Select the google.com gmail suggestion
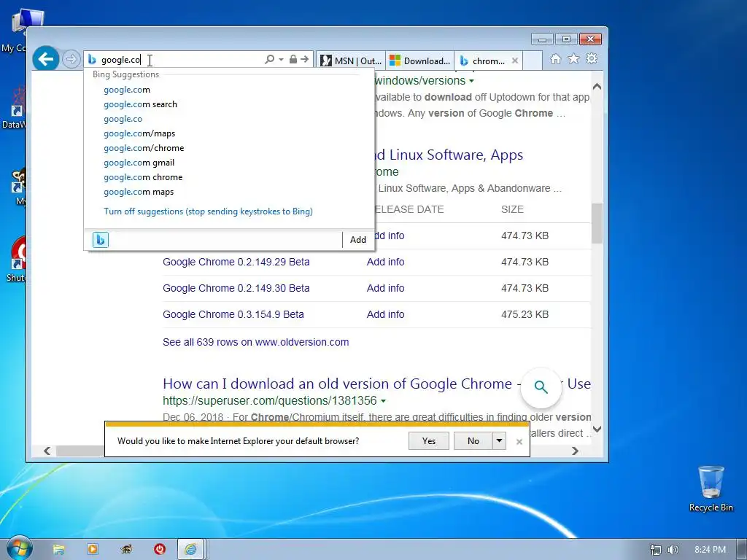747x560 pixels. 139,163
